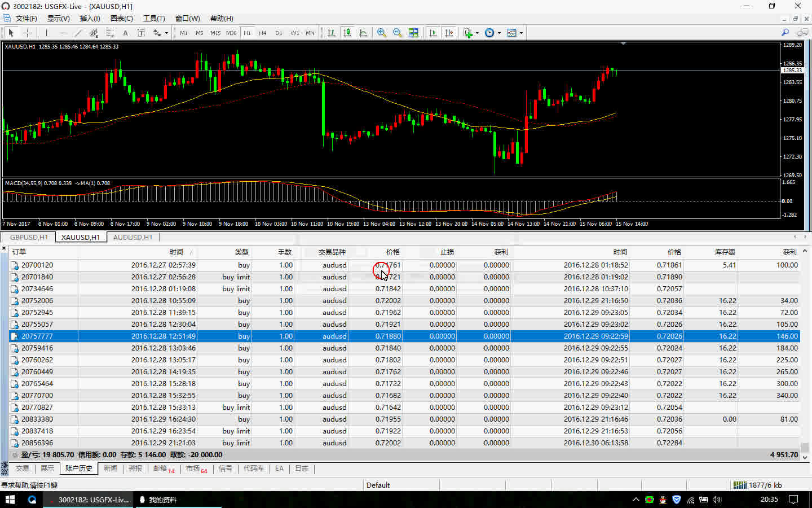The width and height of the screenshot is (812, 508).
Task: Choose the trendline drawing tool
Action: (78, 33)
